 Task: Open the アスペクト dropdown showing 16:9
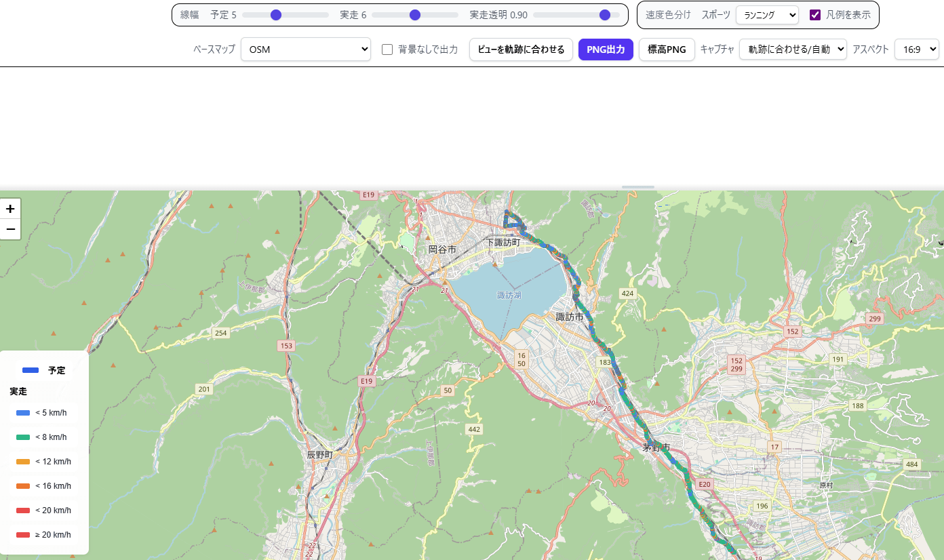click(x=916, y=49)
